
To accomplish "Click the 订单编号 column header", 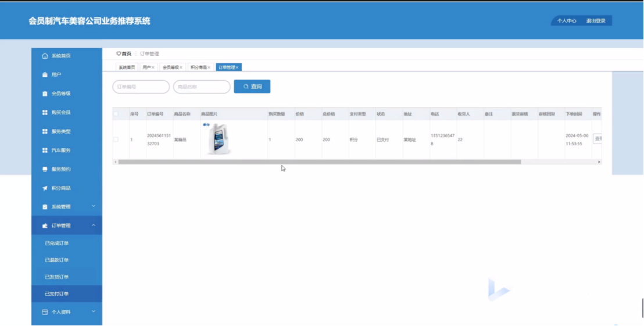I will [x=155, y=114].
